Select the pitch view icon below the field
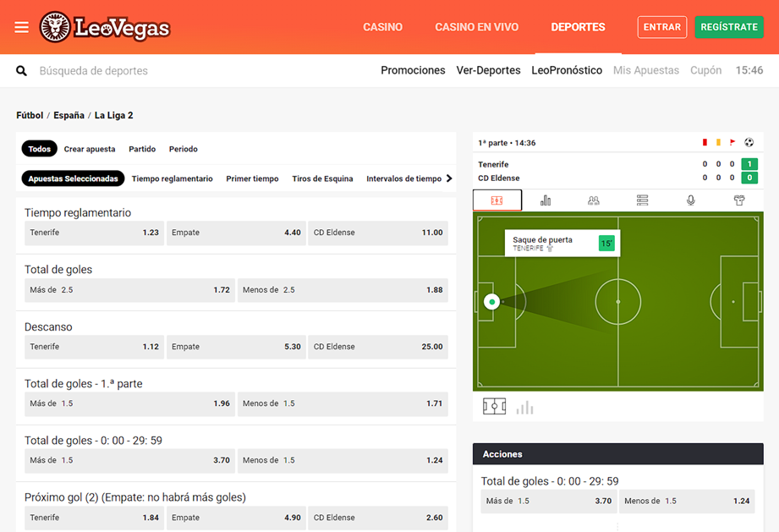 494,407
